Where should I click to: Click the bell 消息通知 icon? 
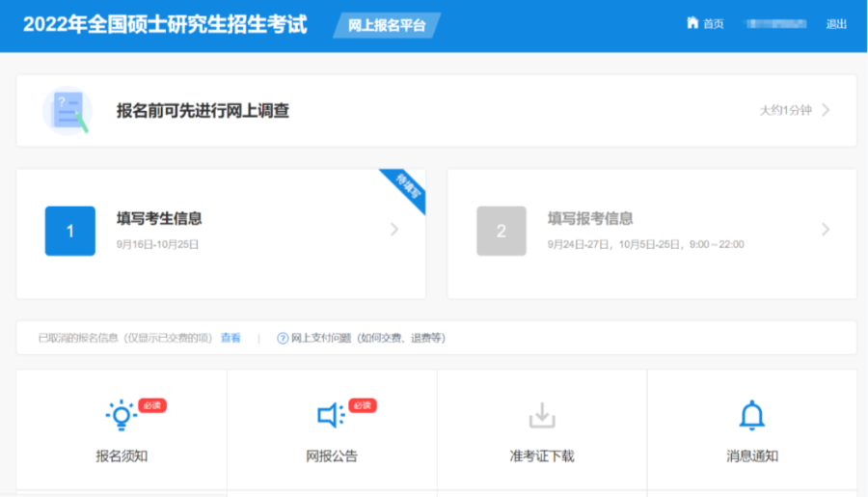[751, 415]
